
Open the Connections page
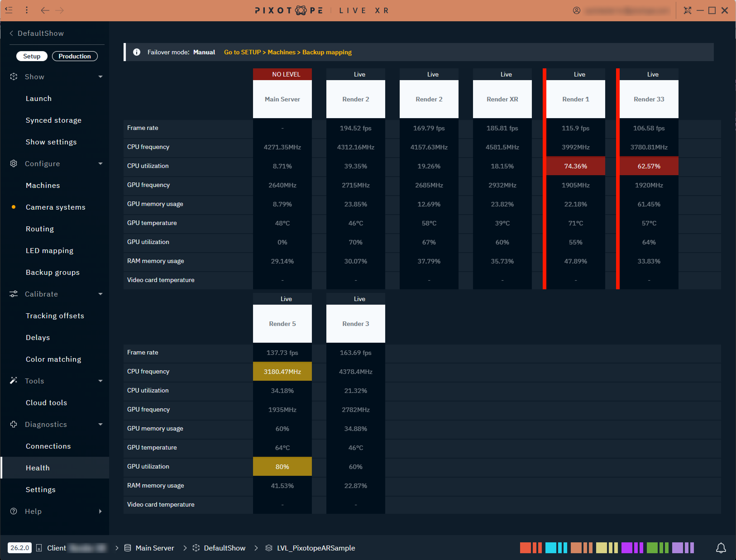[x=48, y=446]
